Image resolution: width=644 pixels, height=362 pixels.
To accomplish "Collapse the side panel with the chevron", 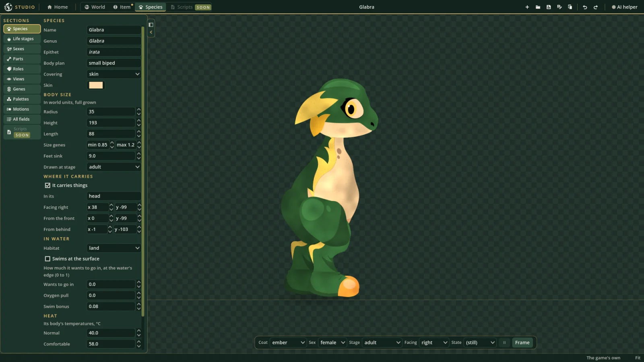I will tap(151, 33).
